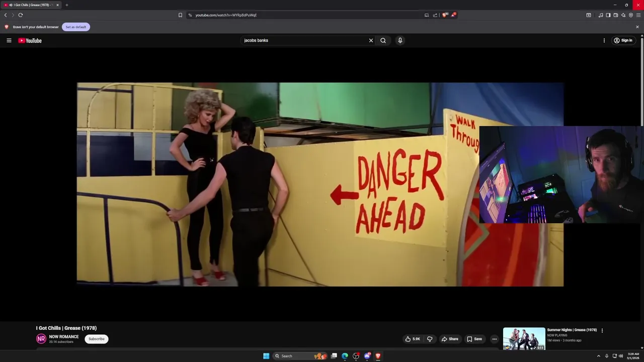The height and width of the screenshot is (362, 644).
Task: Bookmark this page in Brave
Action: [180, 15]
